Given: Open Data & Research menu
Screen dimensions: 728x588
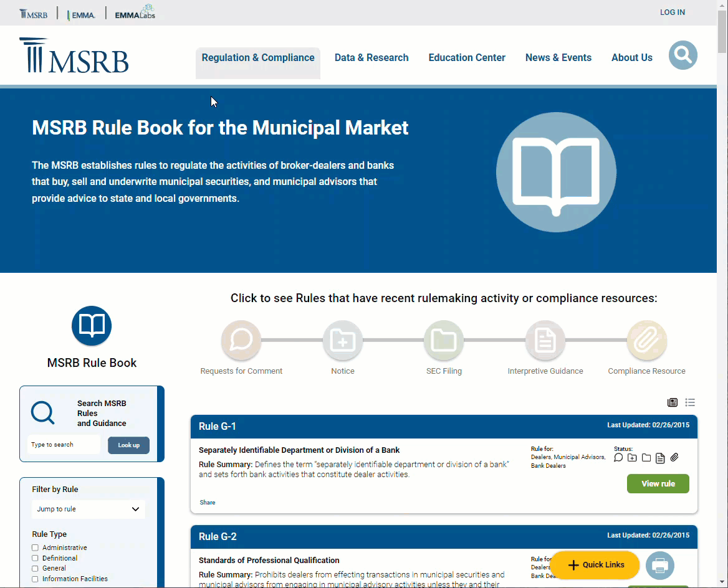Looking at the screenshot, I should (x=371, y=57).
